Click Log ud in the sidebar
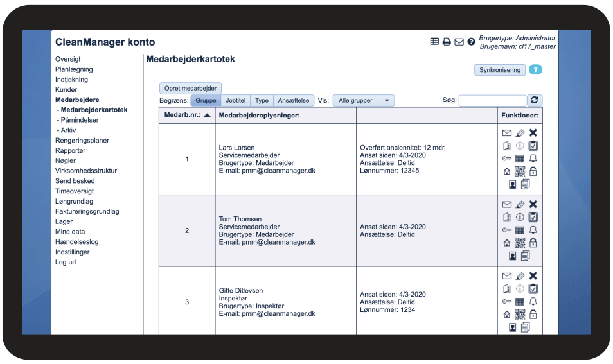Viewport: 613px width, 364px height. [x=66, y=262]
